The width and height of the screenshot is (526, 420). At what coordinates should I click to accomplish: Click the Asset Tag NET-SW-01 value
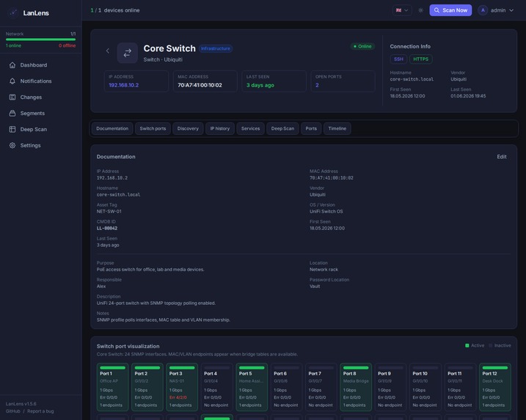(x=109, y=212)
